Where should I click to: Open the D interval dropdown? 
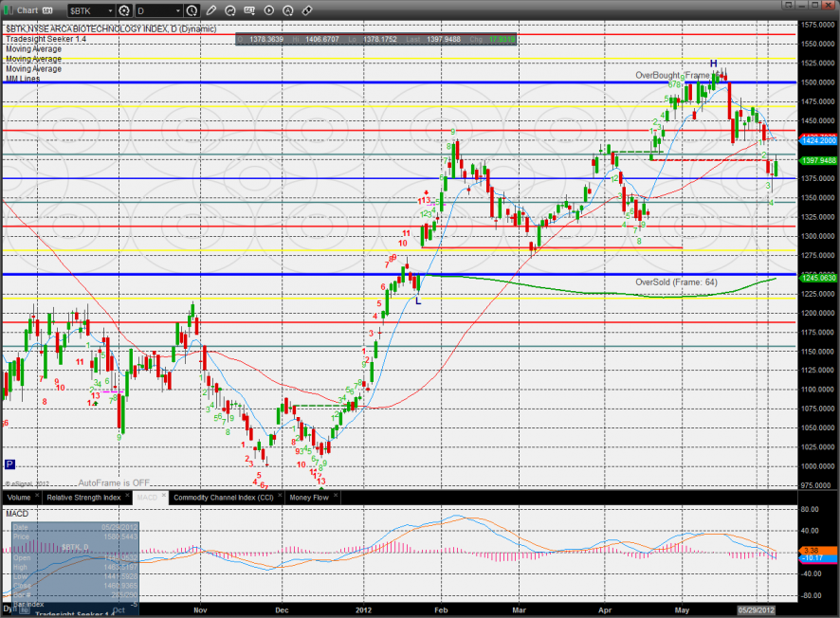pos(178,10)
